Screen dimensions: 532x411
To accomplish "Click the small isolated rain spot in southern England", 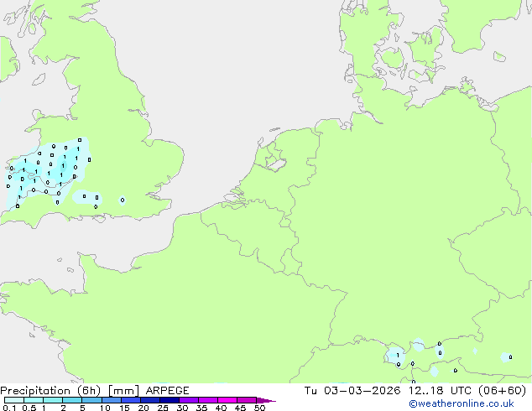I will pyautogui.click(x=123, y=200).
